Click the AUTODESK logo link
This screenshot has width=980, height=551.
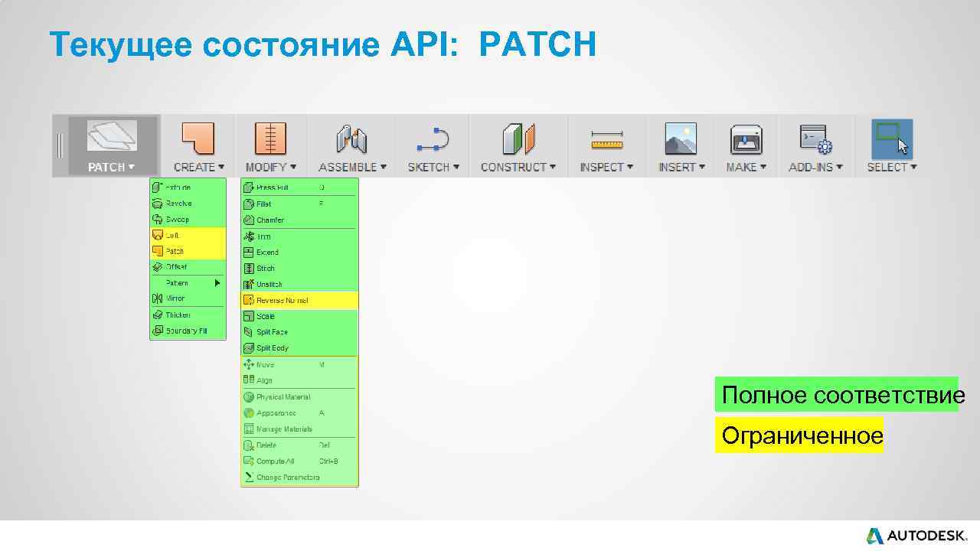[916, 533]
